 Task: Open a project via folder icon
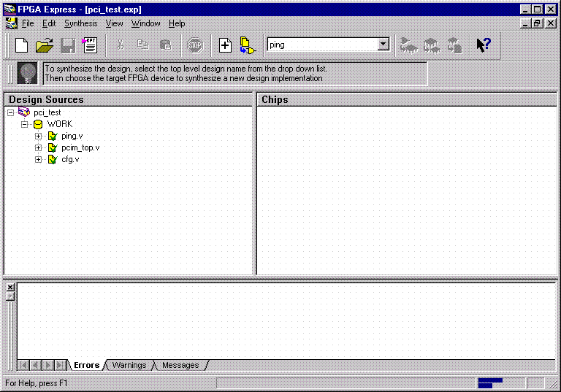point(45,45)
